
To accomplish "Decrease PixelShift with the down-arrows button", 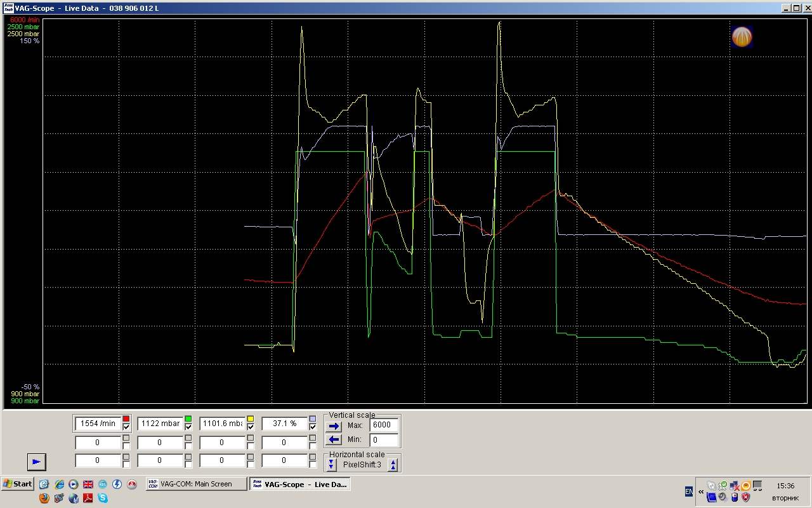I will click(331, 465).
